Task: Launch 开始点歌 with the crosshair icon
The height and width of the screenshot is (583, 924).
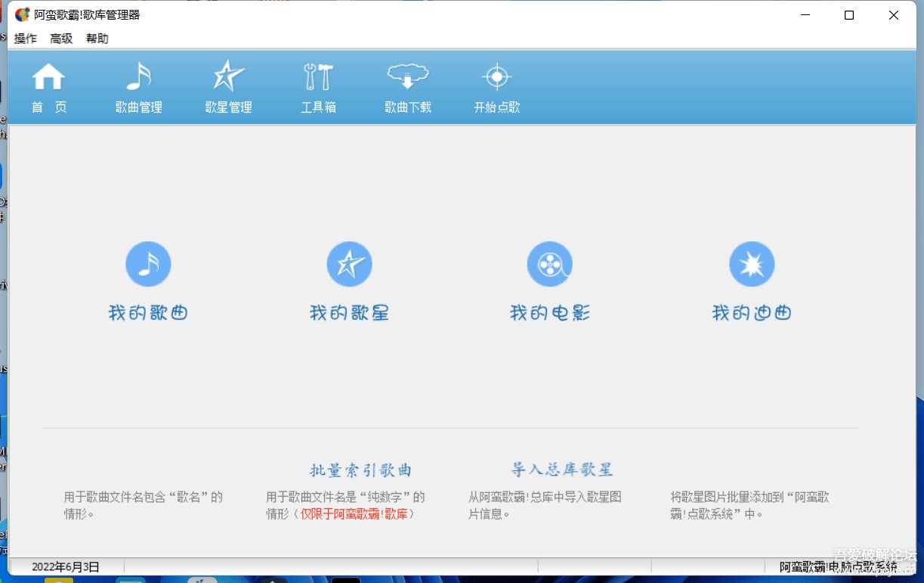Action: point(496,85)
